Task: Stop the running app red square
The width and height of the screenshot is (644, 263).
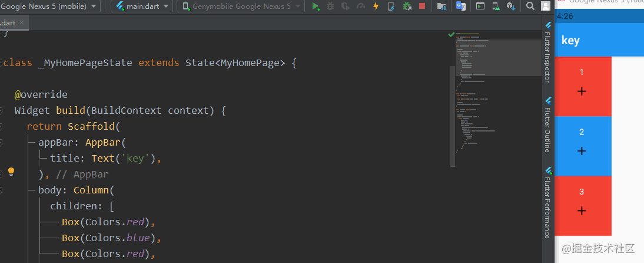Action: coord(422,6)
